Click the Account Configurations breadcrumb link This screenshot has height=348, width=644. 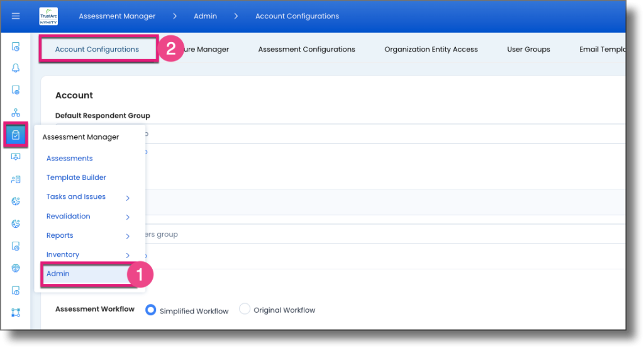click(297, 16)
